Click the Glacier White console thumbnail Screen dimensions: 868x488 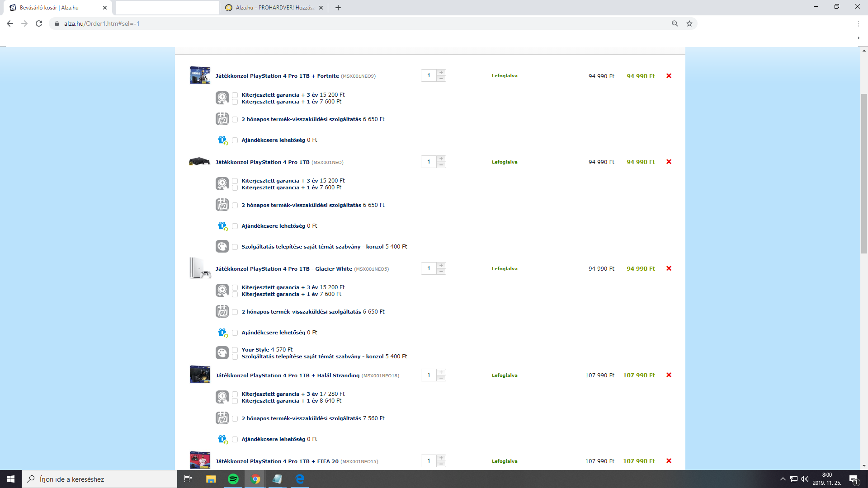click(x=200, y=268)
